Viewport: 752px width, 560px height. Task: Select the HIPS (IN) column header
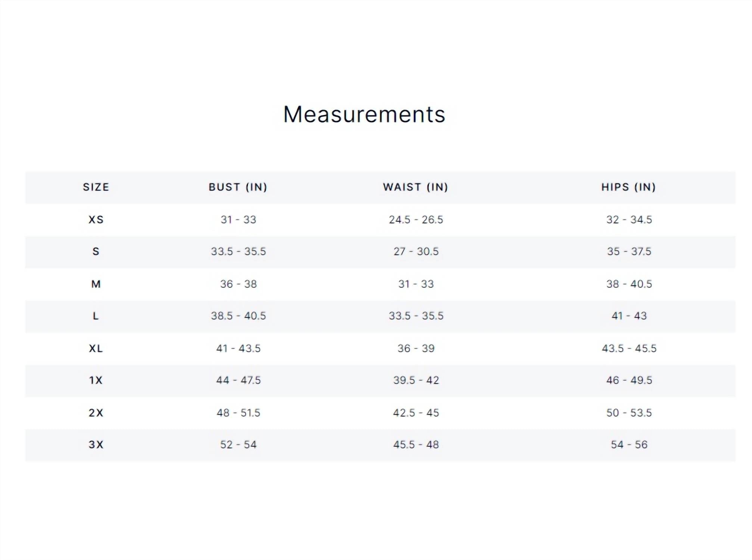pyautogui.click(x=628, y=187)
